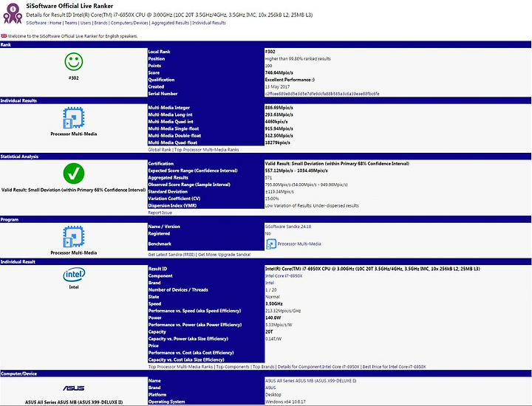
Task: Click the green smiley rank icon
Action: (74, 62)
